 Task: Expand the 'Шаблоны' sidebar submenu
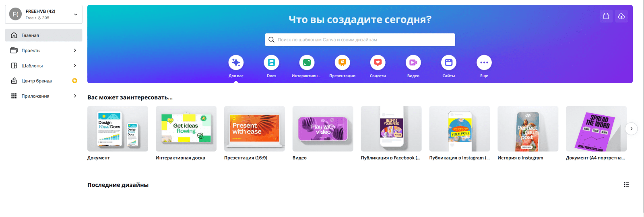[75, 66]
